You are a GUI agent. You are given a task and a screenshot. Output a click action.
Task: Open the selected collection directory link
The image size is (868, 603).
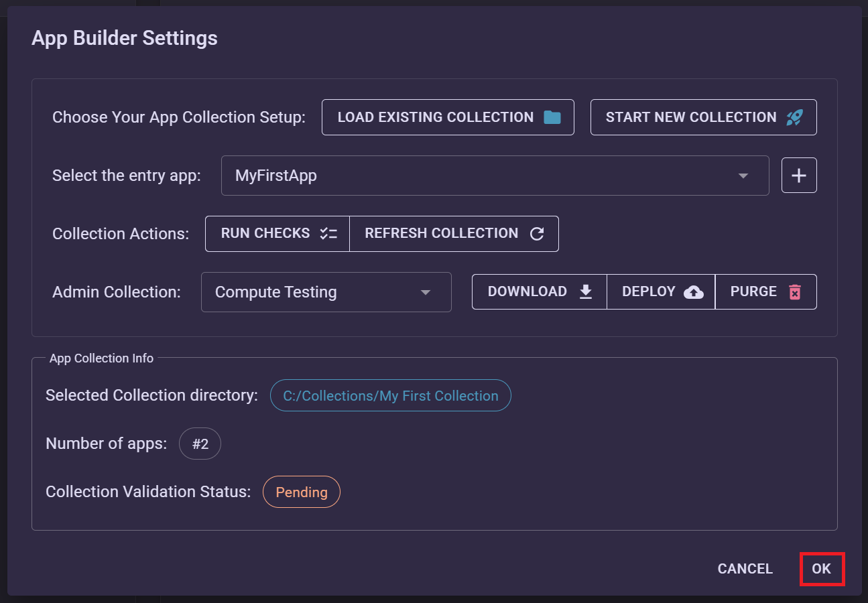[x=390, y=395]
